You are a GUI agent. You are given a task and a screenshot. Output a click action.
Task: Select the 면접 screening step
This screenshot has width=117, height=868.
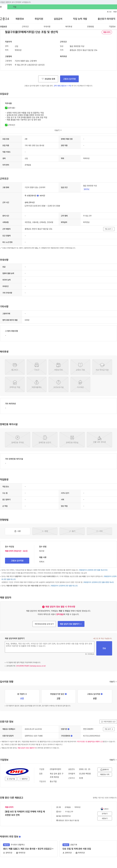45,531
